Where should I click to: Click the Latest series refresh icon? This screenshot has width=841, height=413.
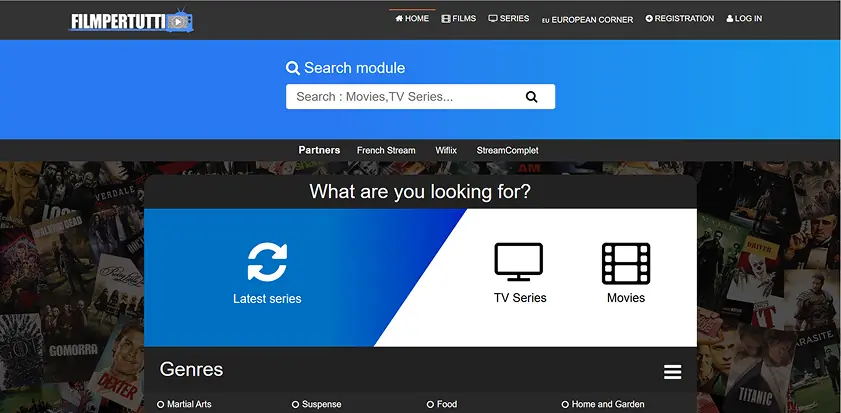tap(267, 262)
